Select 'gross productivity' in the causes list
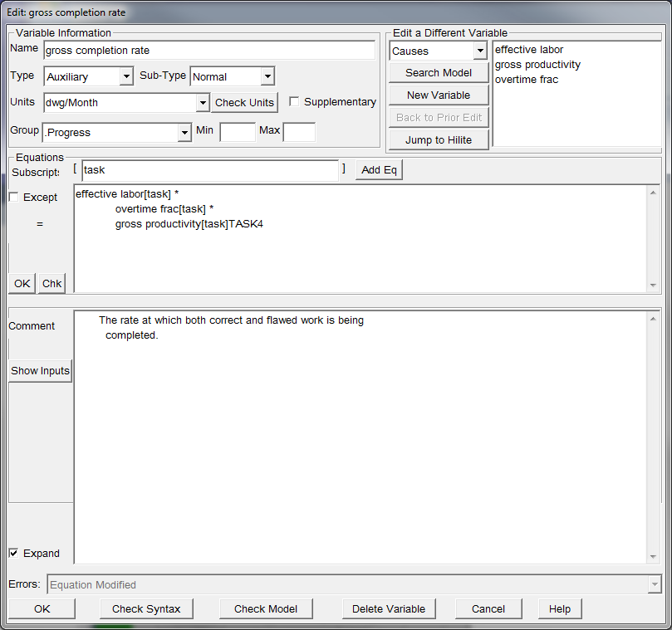The width and height of the screenshot is (672, 630). 537,65
